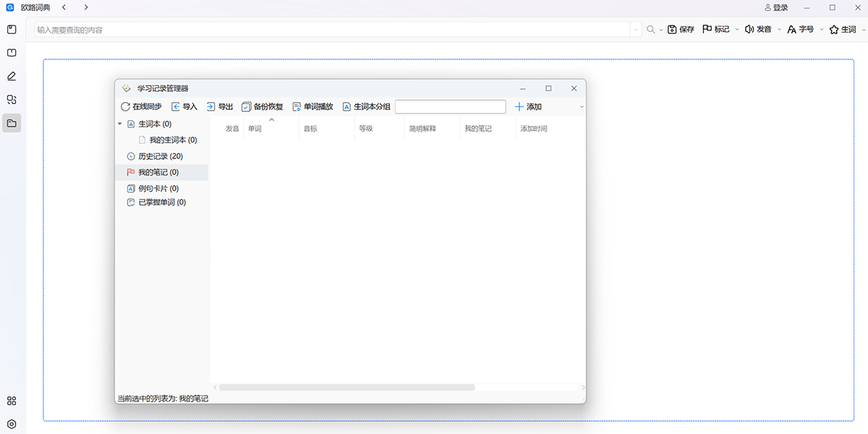
Task: Click the pencil icon in left sidebar
Action: tap(12, 76)
